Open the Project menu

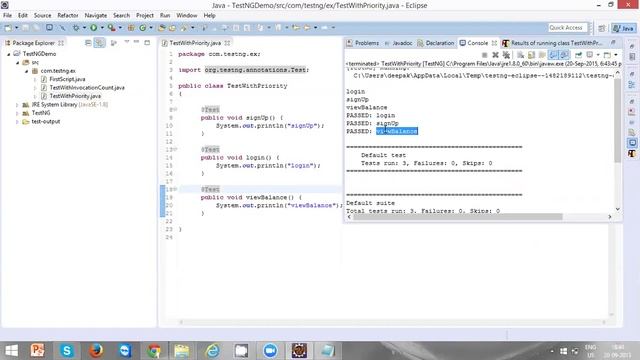click(144, 16)
